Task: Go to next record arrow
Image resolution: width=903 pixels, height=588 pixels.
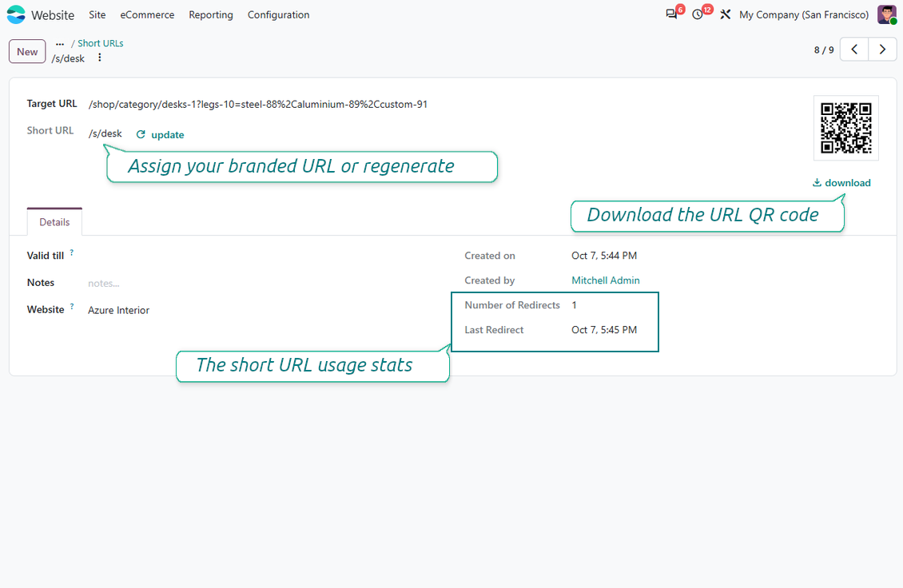Action: coord(882,50)
